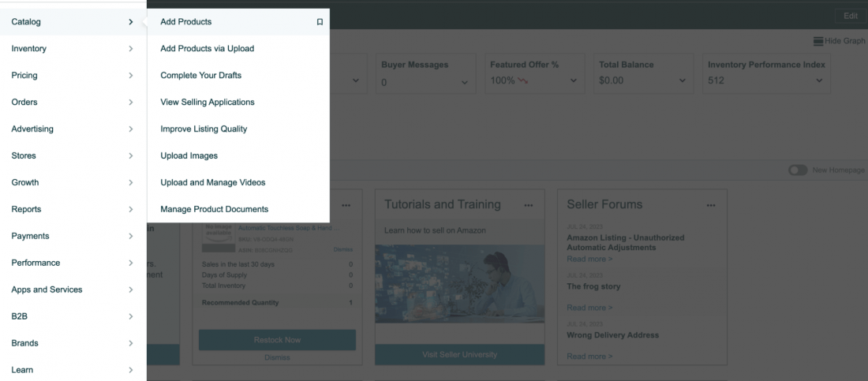Read more under The frog story
This screenshot has height=381, width=868.
tap(589, 308)
